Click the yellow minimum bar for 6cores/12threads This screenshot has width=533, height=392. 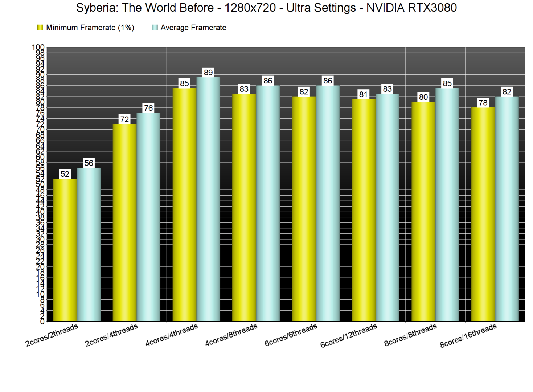(364, 210)
